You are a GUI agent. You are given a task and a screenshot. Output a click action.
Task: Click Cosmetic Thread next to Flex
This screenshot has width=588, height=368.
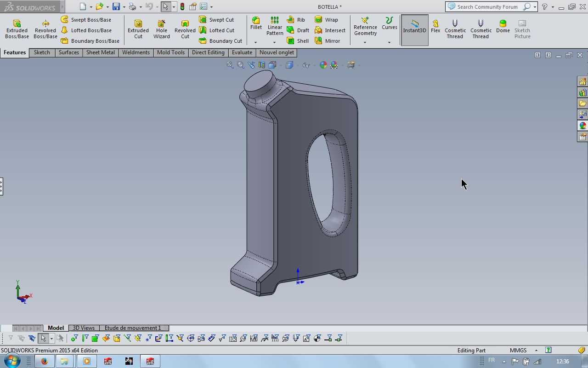pyautogui.click(x=455, y=29)
